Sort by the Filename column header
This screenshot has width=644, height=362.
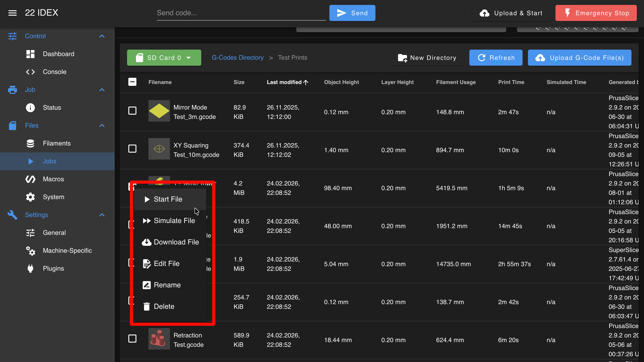coord(160,82)
